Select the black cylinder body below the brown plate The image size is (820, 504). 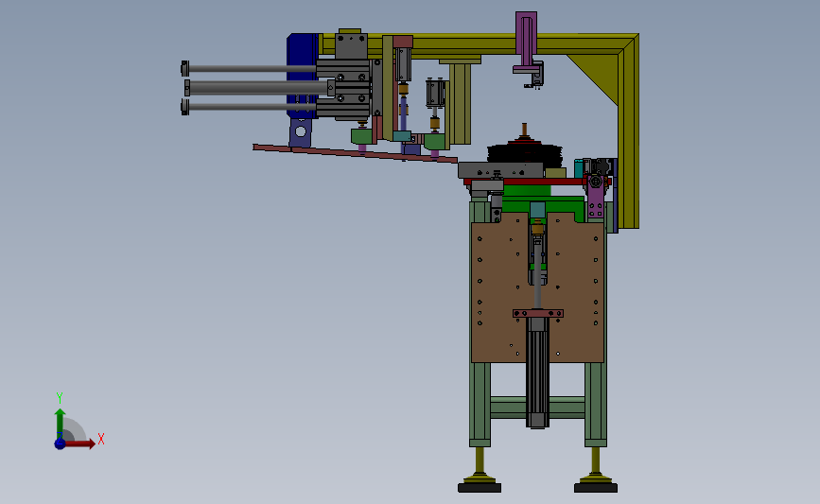pos(537,372)
